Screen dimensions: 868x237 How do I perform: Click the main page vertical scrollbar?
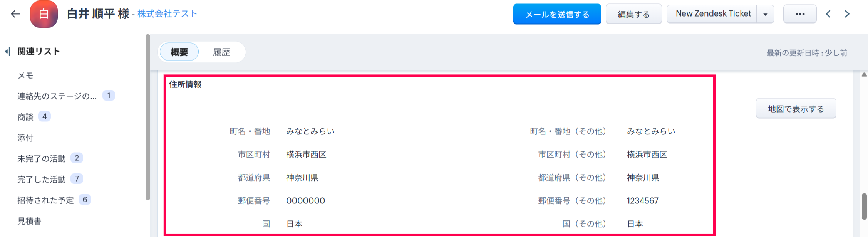(x=864, y=206)
